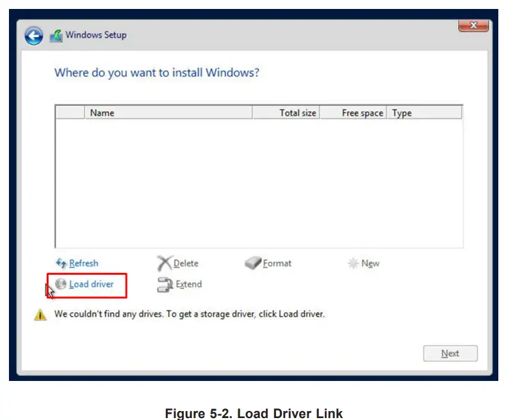Click the Format eraser icon
This screenshot has width=506, height=420.
[x=253, y=263]
